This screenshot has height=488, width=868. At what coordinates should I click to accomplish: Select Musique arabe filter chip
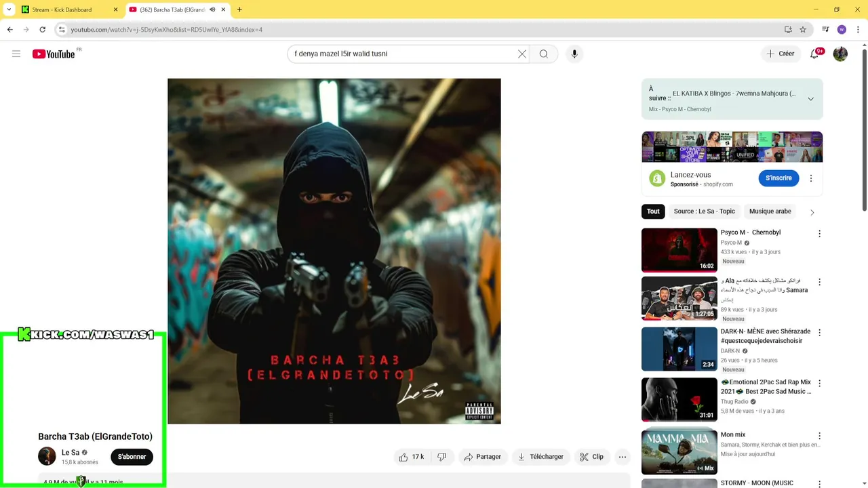tap(770, 211)
